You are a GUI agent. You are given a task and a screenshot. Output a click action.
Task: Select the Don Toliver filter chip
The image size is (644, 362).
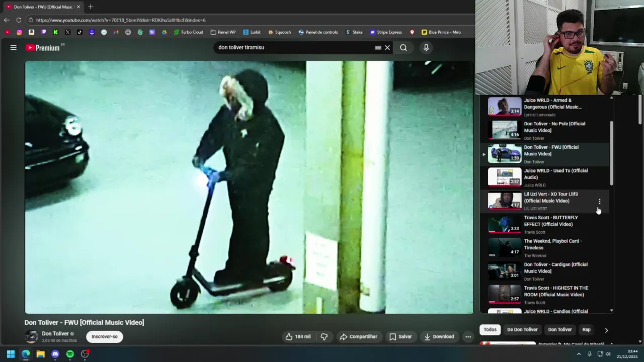560,330
